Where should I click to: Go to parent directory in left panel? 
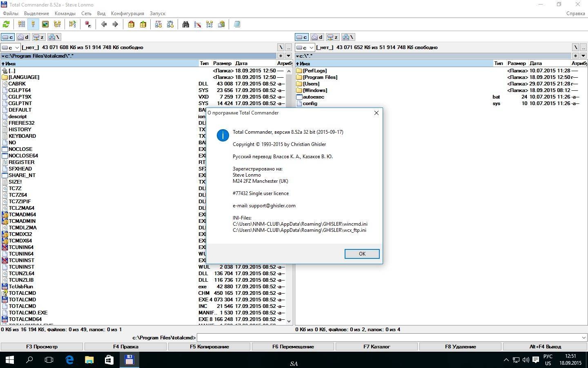(289, 47)
